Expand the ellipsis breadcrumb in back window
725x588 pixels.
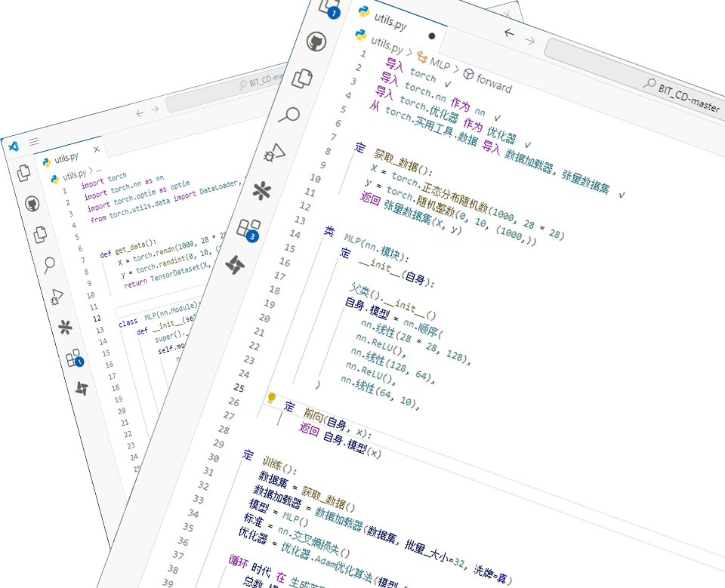98,171
